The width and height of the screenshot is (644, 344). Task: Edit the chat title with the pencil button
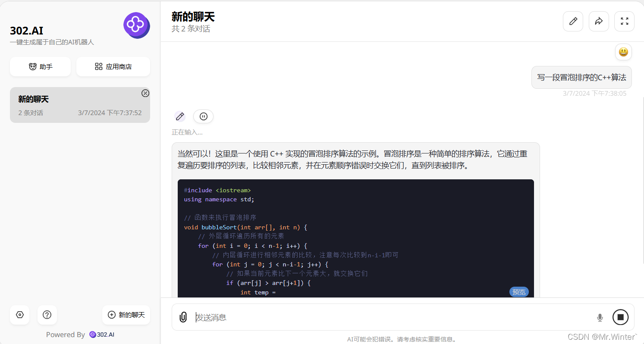[x=573, y=21]
